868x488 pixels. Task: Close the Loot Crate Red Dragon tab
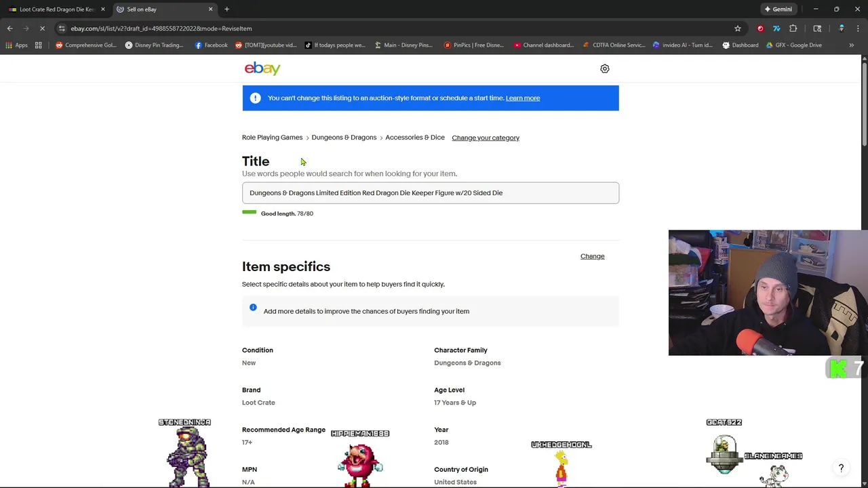click(x=103, y=9)
